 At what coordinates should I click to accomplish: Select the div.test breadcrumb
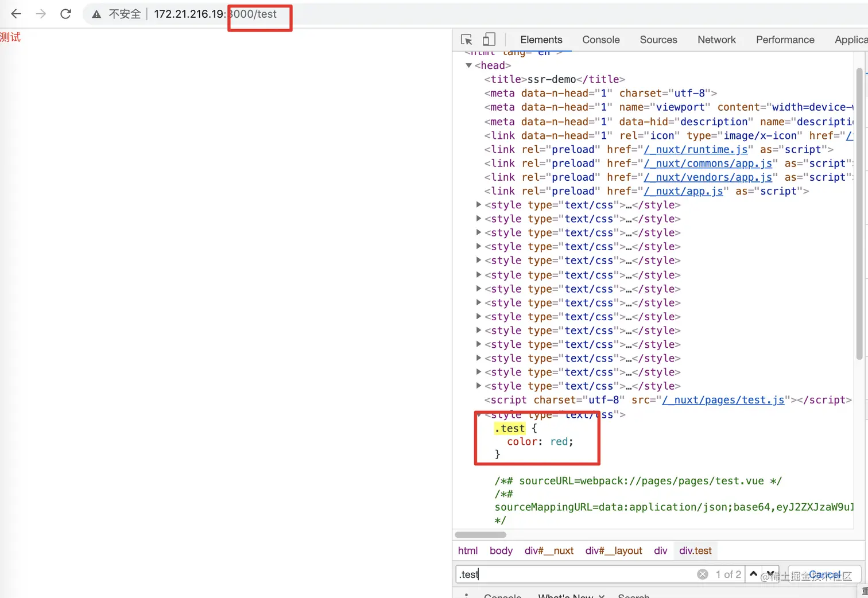tap(695, 550)
